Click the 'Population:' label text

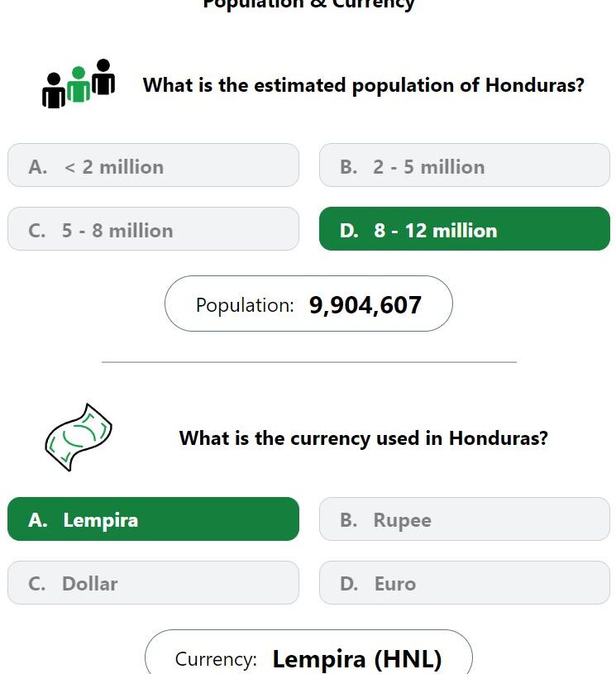point(245,306)
